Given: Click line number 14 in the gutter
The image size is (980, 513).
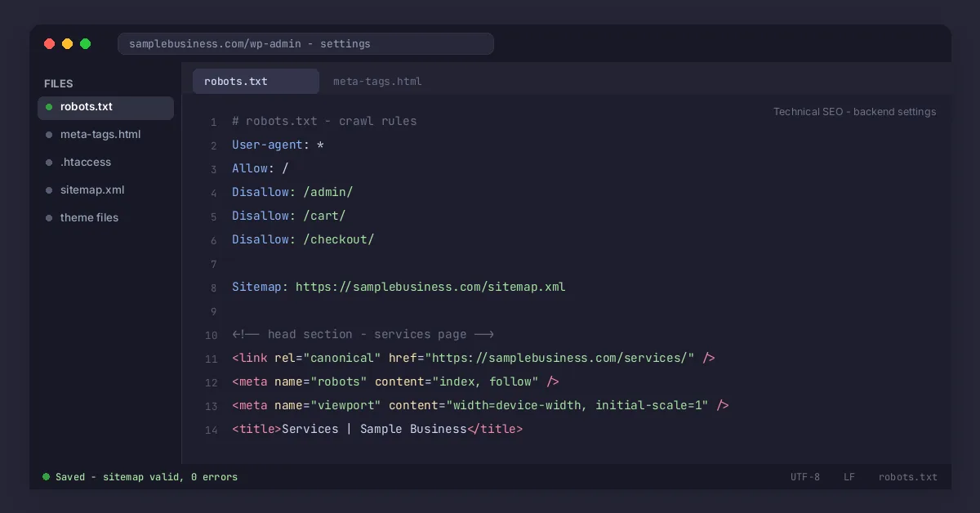Looking at the screenshot, I should [212, 430].
